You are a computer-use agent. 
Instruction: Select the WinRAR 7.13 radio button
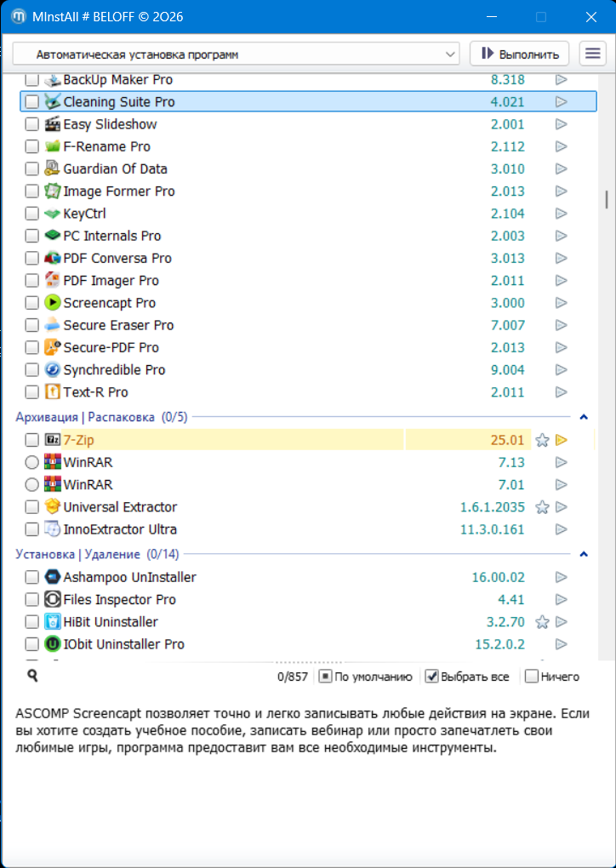pos(32,462)
